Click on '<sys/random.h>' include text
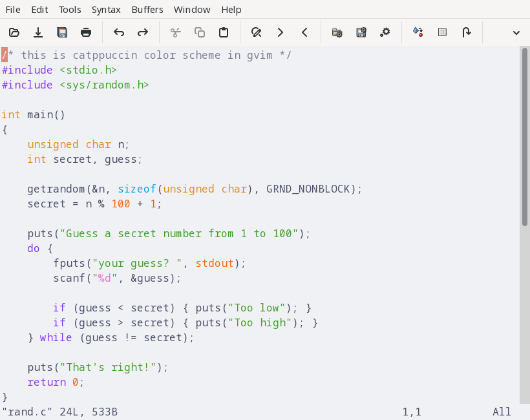This screenshot has width=530, height=420. pyautogui.click(x=104, y=85)
